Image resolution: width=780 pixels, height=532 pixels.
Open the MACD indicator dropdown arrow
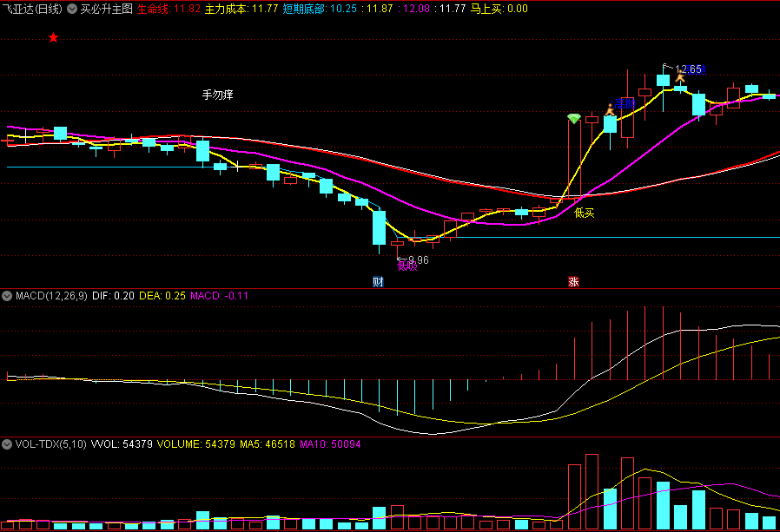[7, 296]
